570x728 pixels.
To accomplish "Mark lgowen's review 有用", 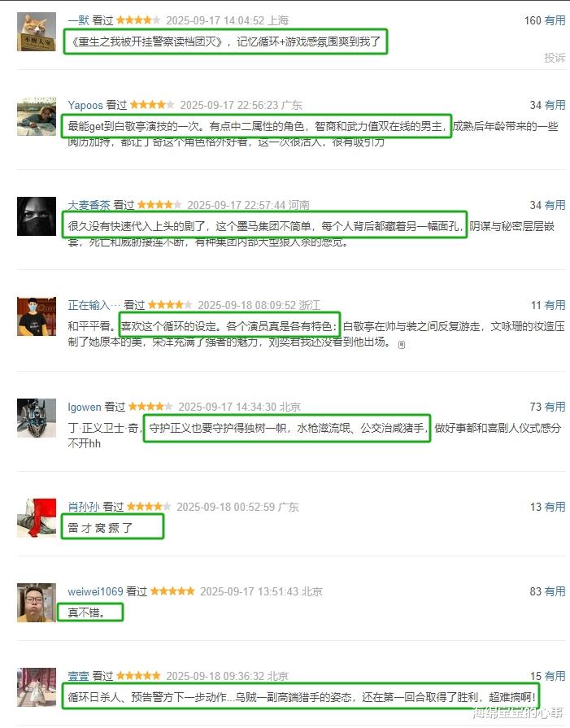I will [x=555, y=407].
